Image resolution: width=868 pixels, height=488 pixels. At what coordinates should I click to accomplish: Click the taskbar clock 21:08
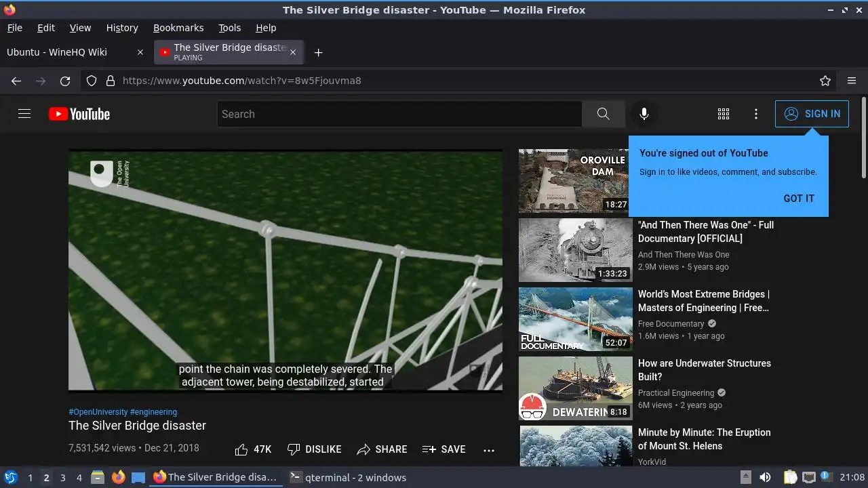coord(852,477)
